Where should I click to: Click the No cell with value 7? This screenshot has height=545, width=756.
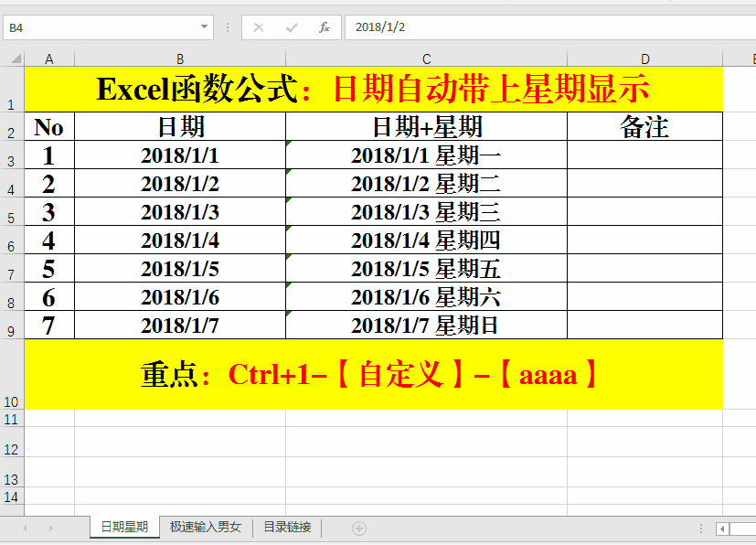(x=49, y=325)
